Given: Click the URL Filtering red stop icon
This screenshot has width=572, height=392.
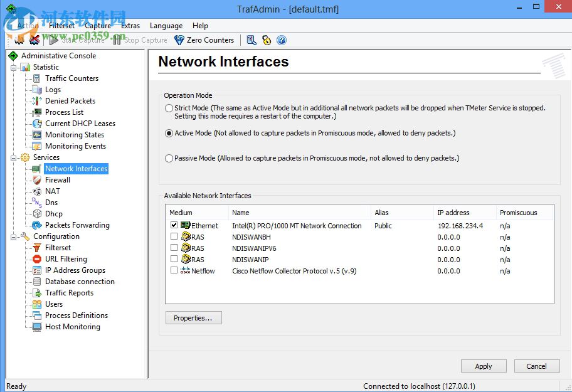Looking at the screenshot, I should 37,259.
